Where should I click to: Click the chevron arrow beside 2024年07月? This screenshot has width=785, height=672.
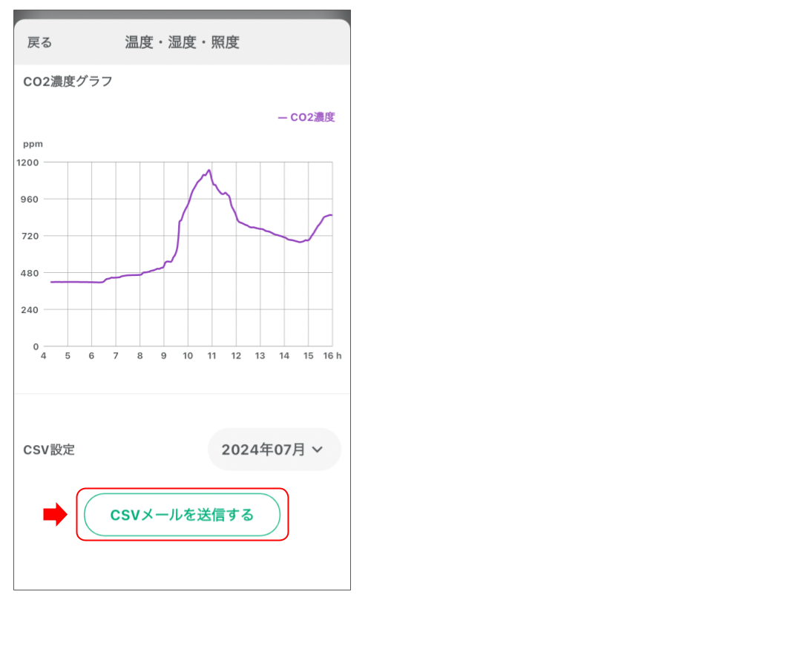click(318, 449)
